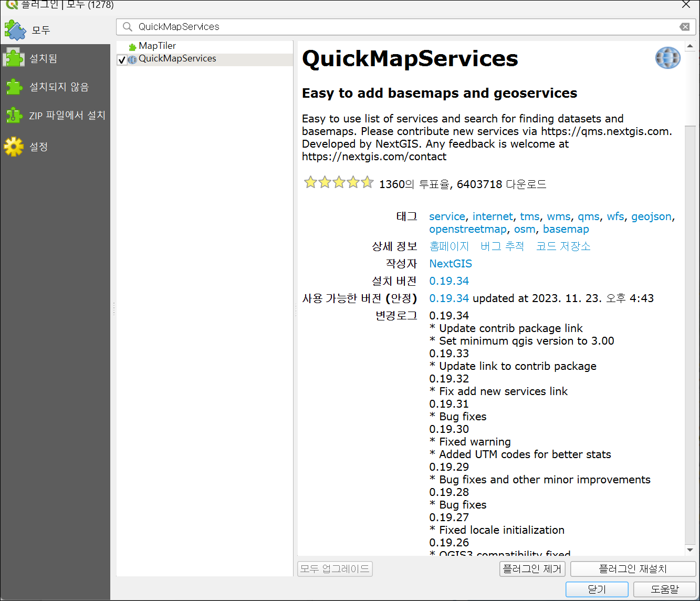Click the ZIP 파일에서 설치 zipper icon
Image resolution: width=700 pixels, height=601 pixels.
(14, 115)
